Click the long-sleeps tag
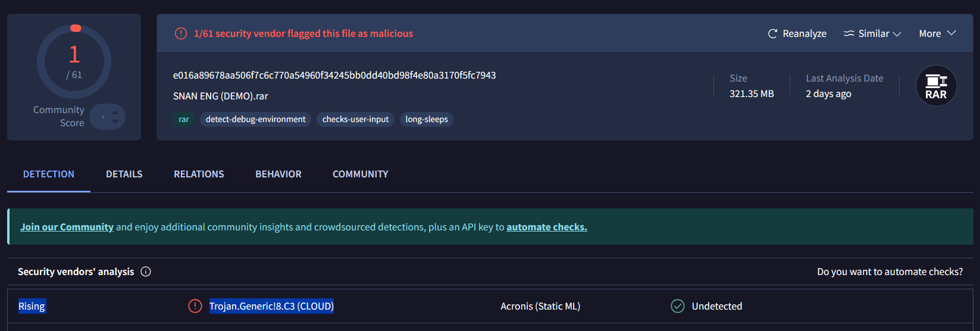This screenshot has width=980, height=331. tap(427, 120)
